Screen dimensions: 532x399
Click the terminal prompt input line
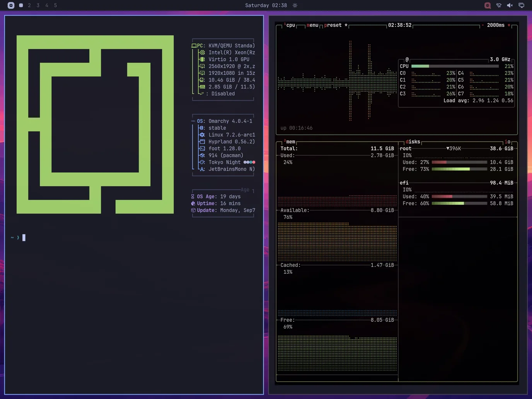coord(134,238)
